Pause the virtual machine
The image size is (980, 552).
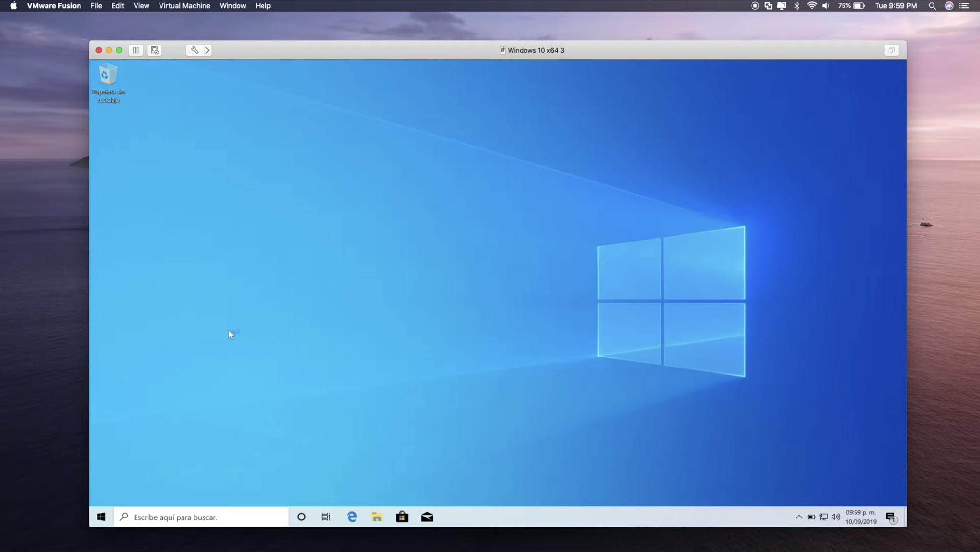(136, 50)
